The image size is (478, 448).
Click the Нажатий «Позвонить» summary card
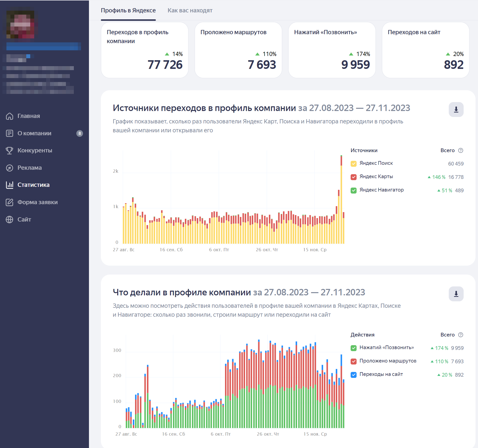pos(332,50)
